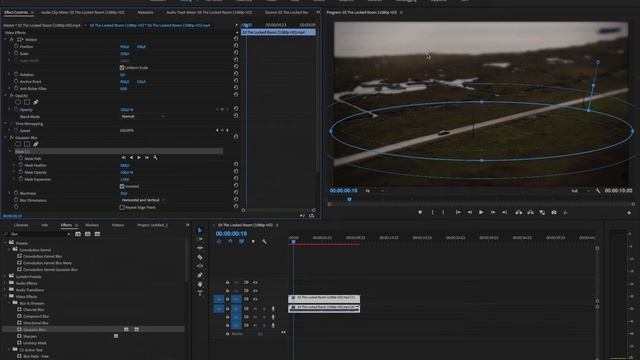Open timeline display settings wrench
Image resolution: width=640 pixels, height=360 pixels.
(x=264, y=242)
